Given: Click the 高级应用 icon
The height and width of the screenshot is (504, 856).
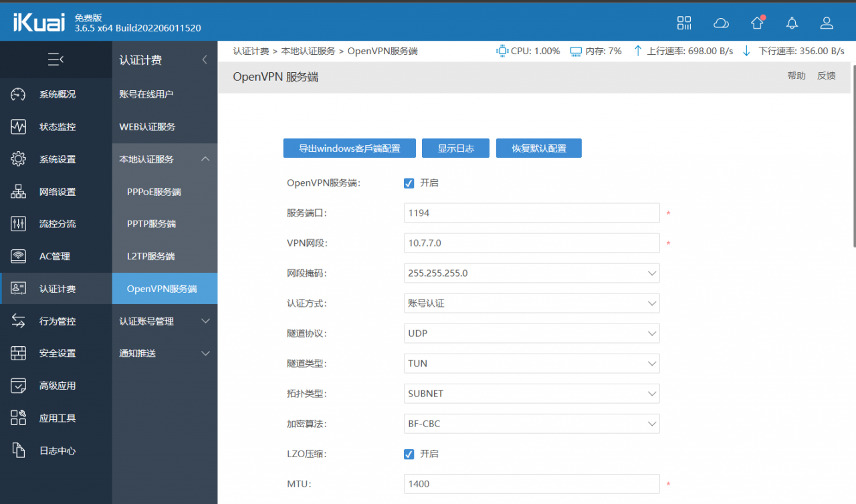Looking at the screenshot, I should [x=18, y=386].
